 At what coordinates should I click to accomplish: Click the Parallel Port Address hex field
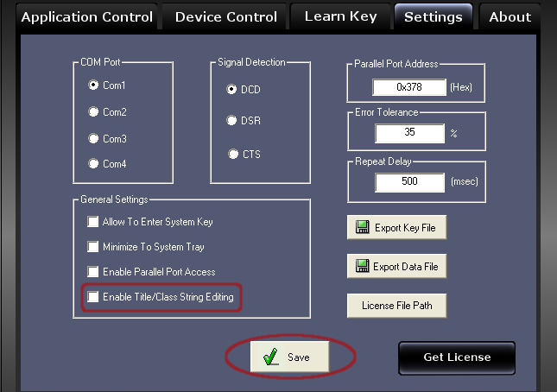(x=409, y=87)
